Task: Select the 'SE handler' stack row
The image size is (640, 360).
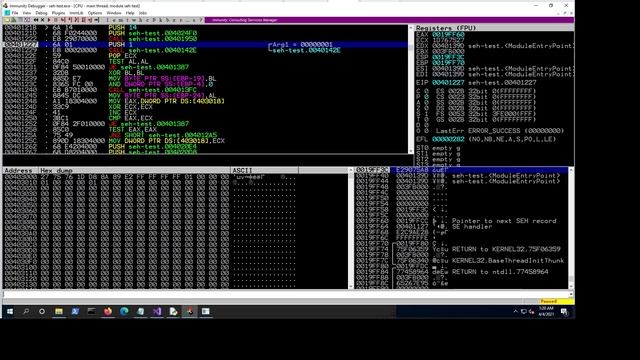Action: [461, 227]
